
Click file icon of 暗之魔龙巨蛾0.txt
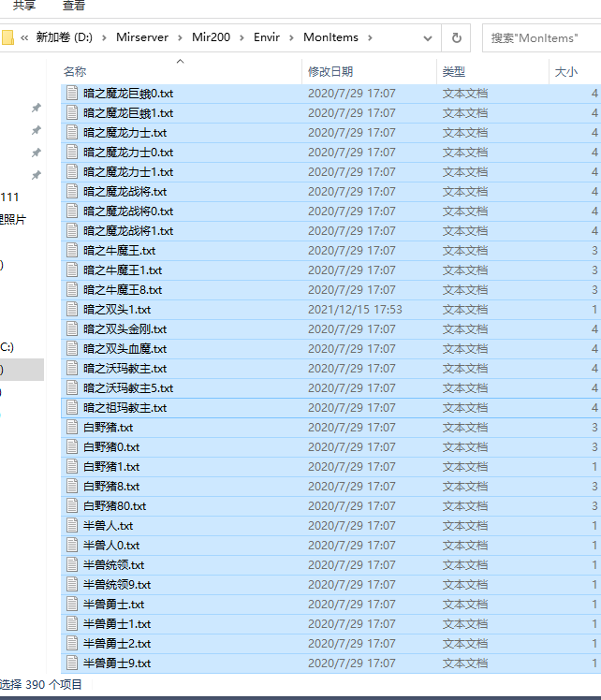(72, 93)
